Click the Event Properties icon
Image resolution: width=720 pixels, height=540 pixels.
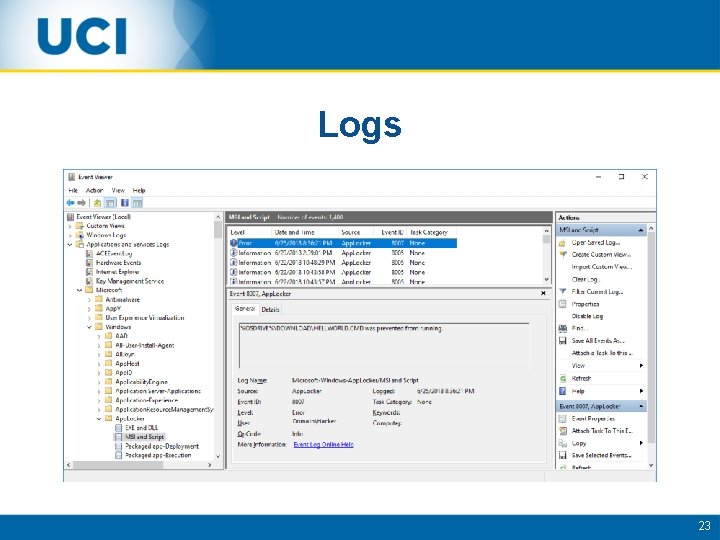coord(562,419)
